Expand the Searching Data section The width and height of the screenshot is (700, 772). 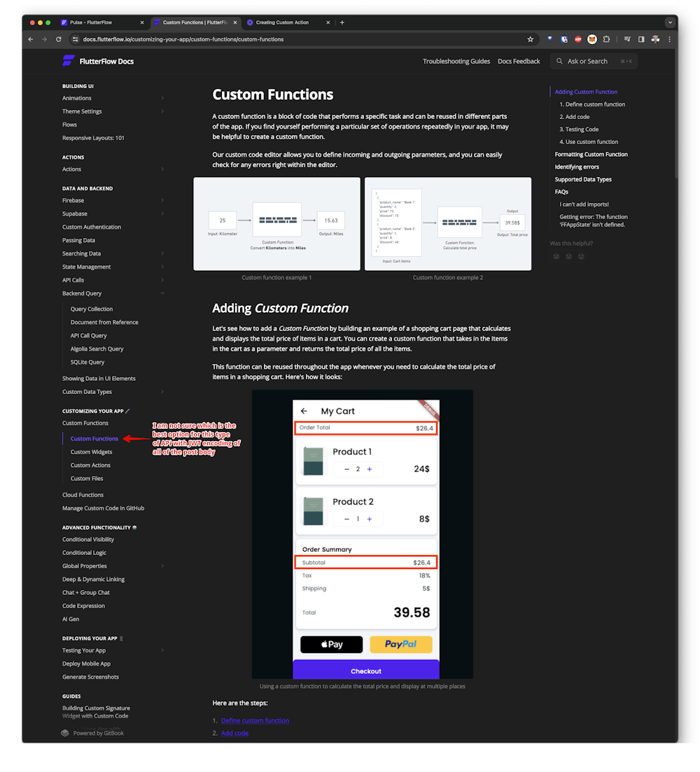(x=162, y=253)
